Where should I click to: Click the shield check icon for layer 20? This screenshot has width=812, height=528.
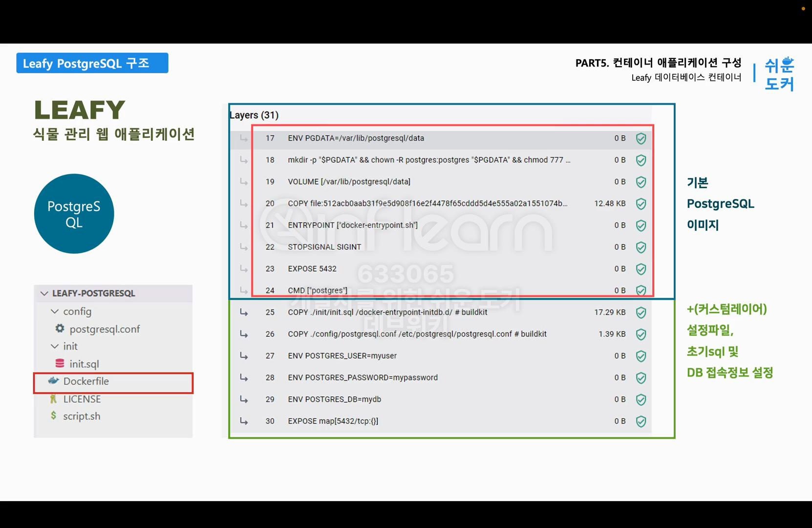[x=641, y=204]
